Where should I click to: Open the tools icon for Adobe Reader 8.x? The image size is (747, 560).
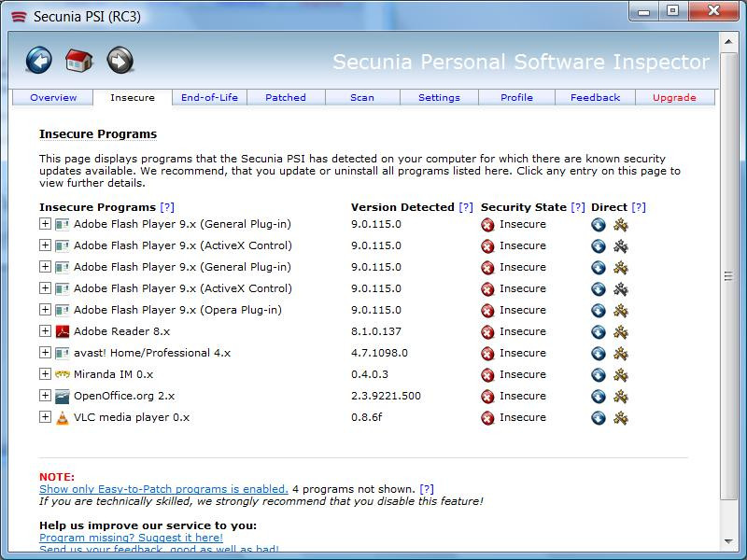pyautogui.click(x=621, y=331)
